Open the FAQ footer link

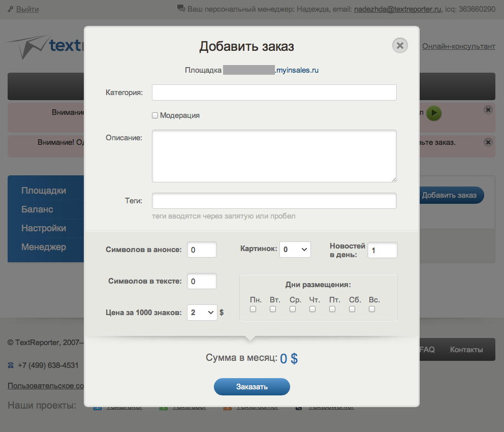click(x=427, y=349)
